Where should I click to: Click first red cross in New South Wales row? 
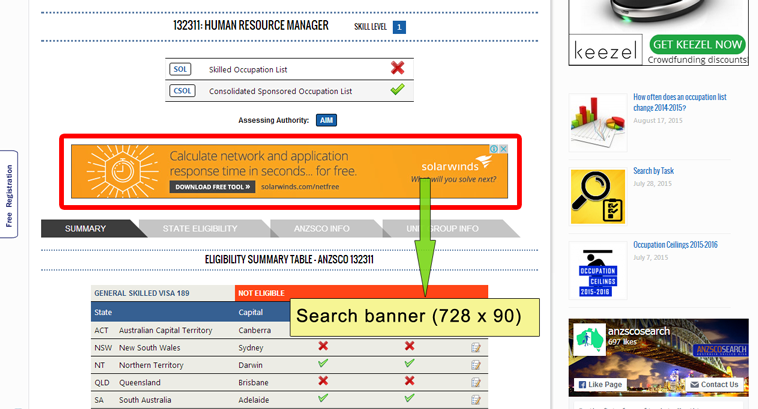(x=323, y=346)
